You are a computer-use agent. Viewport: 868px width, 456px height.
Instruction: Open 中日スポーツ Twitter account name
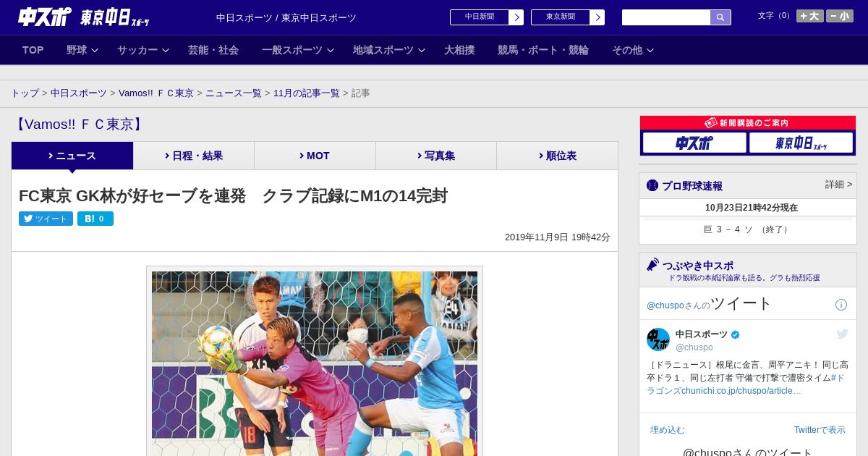702,334
